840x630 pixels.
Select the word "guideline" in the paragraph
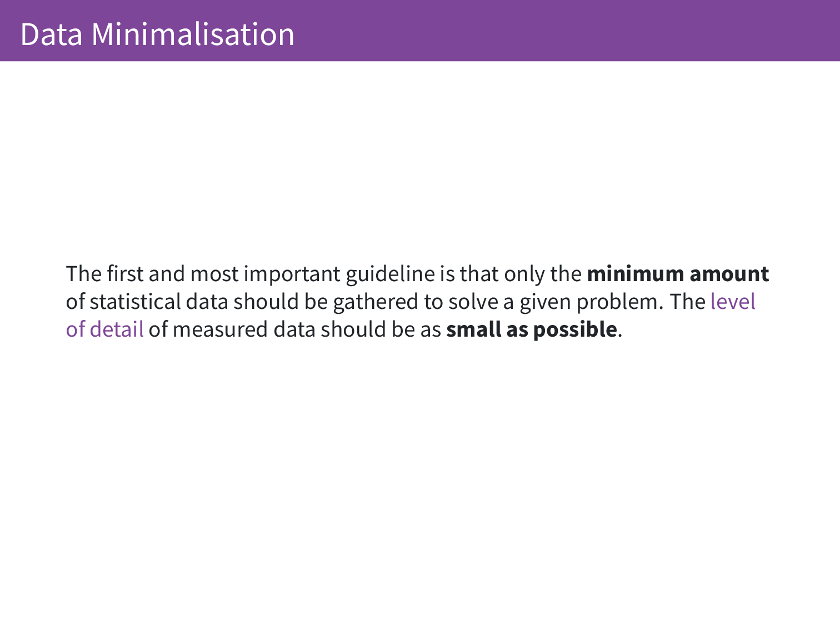click(x=390, y=274)
